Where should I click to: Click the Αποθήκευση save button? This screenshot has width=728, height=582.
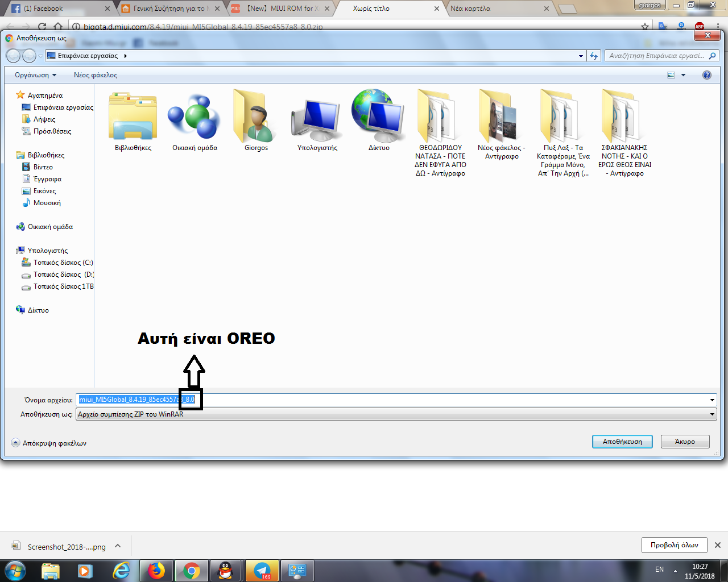click(x=622, y=442)
